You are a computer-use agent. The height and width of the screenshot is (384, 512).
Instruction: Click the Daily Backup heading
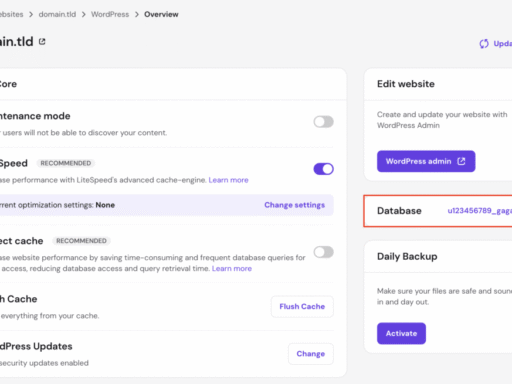coord(407,257)
